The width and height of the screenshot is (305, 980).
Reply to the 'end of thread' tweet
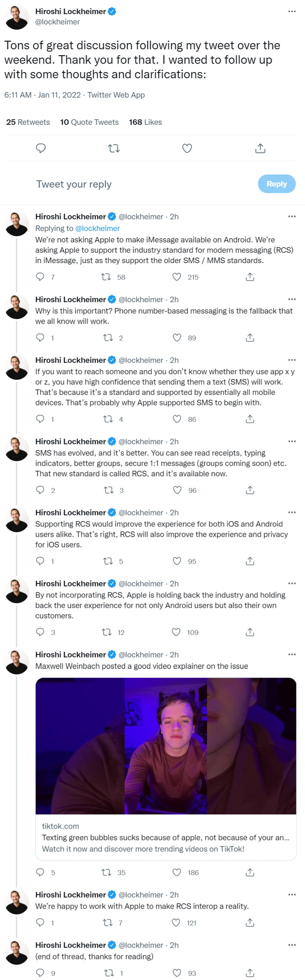click(40, 973)
